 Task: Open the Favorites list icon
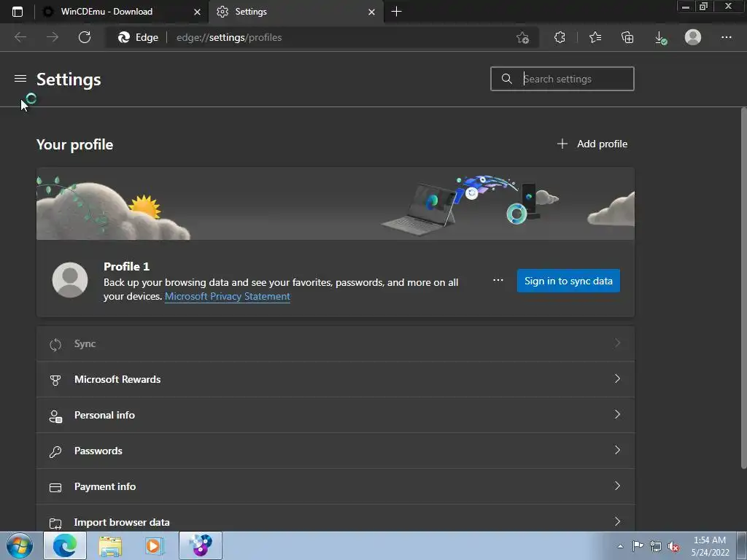pyautogui.click(x=595, y=37)
